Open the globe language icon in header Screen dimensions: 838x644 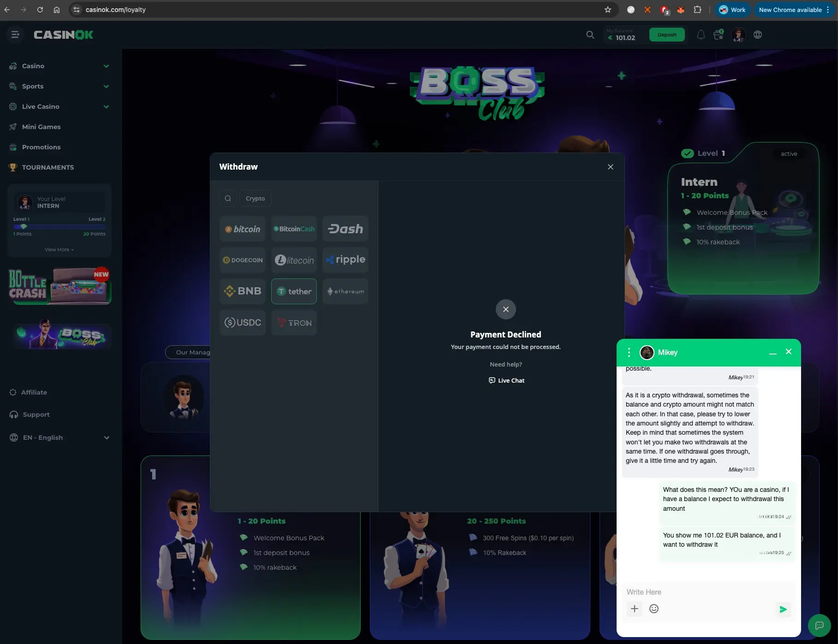(757, 35)
